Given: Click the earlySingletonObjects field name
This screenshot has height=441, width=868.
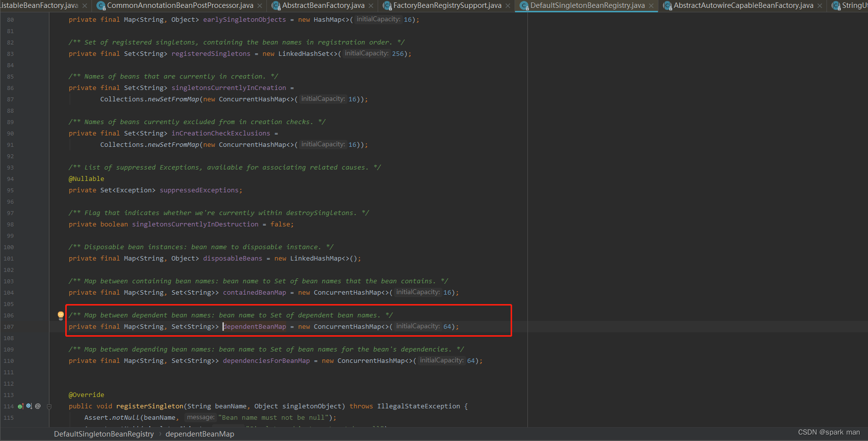Looking at the screenshot, I should [x=245, y=20].
